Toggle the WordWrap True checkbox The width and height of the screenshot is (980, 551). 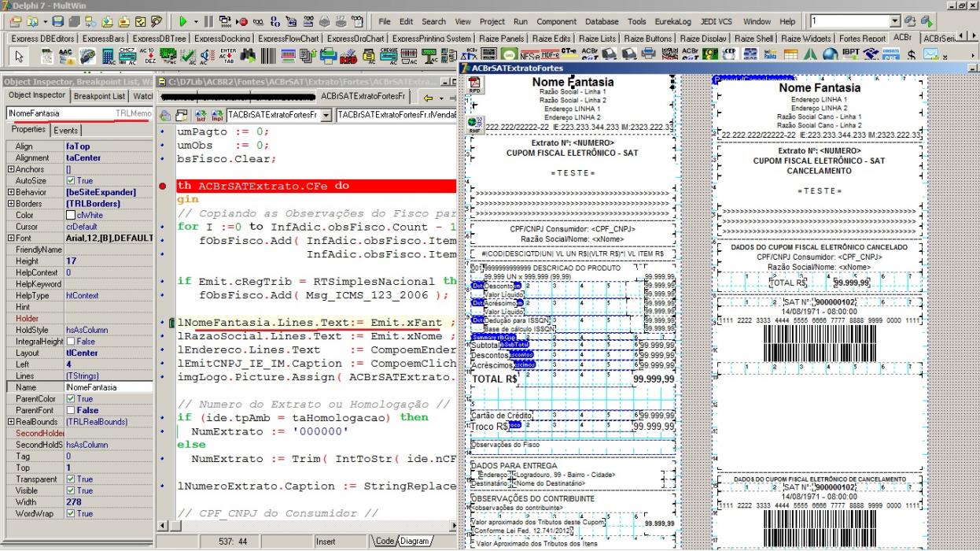72,513
